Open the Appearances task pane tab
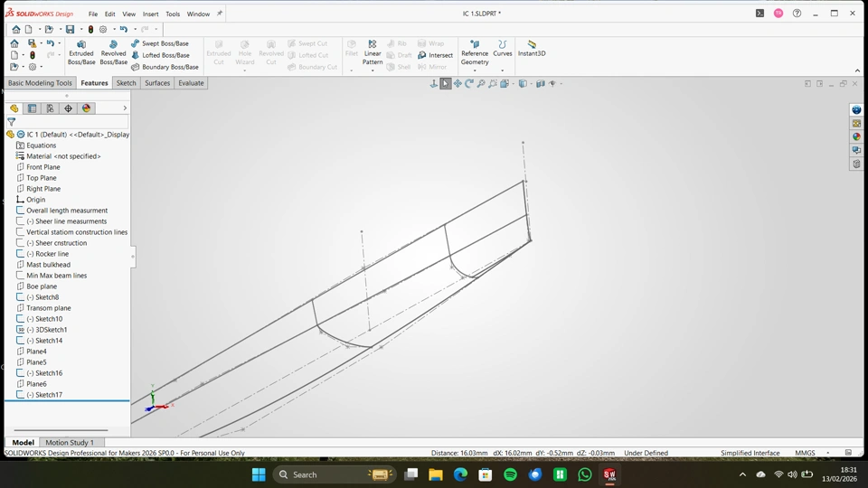This screenshot has height=488, width=868. tap(856, 136)
